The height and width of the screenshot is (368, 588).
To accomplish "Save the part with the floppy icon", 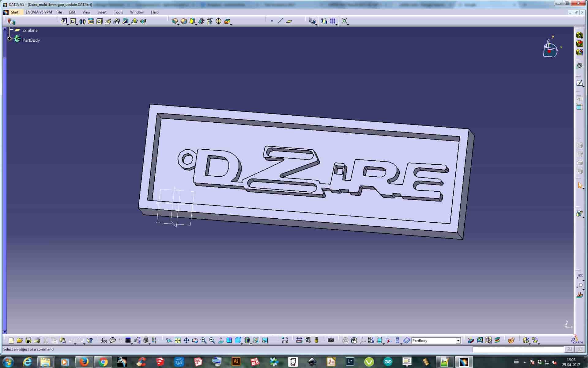I will [28, 340].
